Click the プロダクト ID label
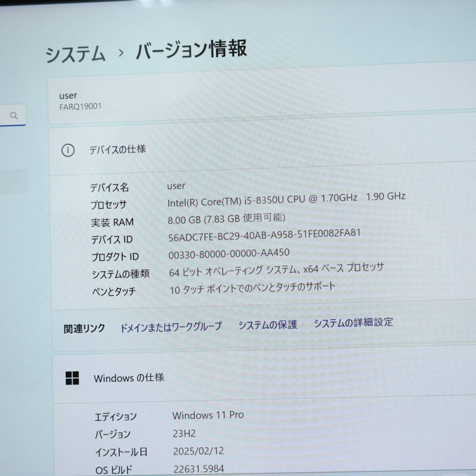Image resolution: width=476 pixels, height=476 pixels. (x=115, y=257)
